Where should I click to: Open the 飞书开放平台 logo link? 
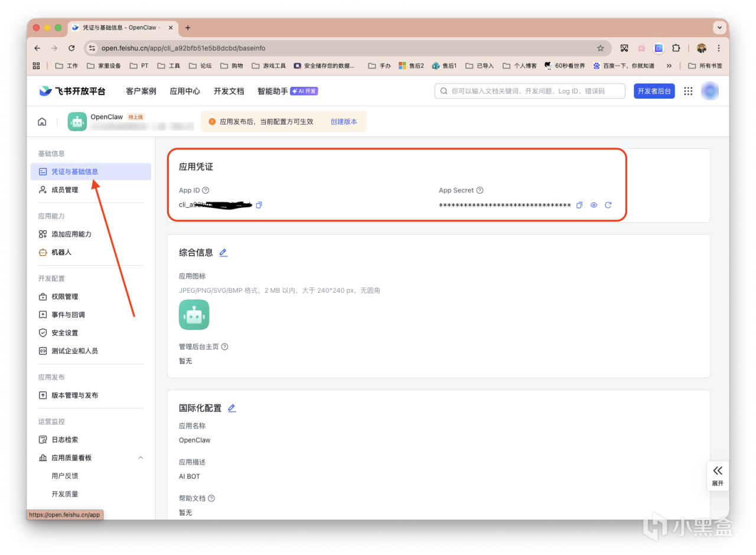[72, 91]
